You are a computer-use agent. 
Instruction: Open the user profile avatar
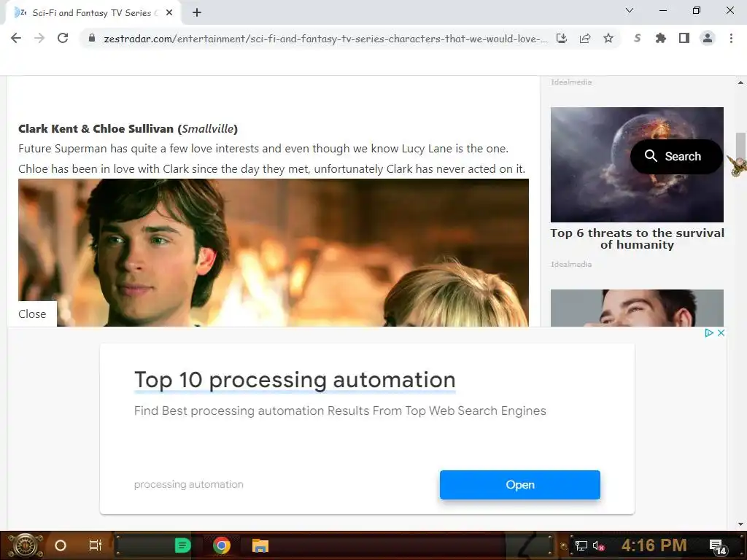pyautogui.click(x=708, y=38)
